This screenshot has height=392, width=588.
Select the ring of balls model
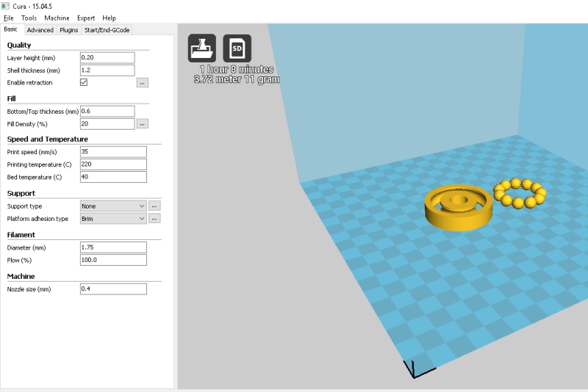pos(520,193)
